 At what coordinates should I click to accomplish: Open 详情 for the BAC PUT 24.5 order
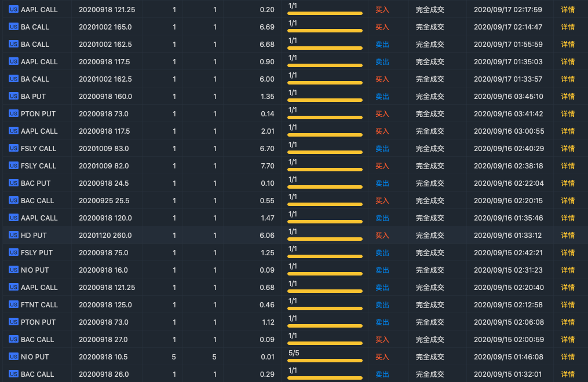pos(568,183)
